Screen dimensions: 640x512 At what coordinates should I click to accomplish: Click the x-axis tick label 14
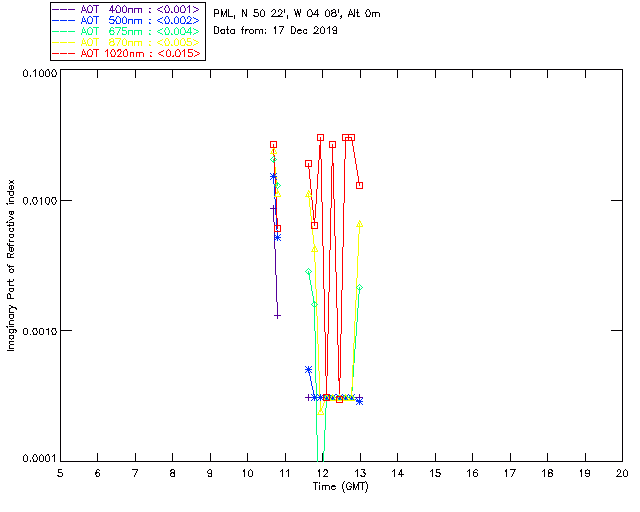(398, 474)
